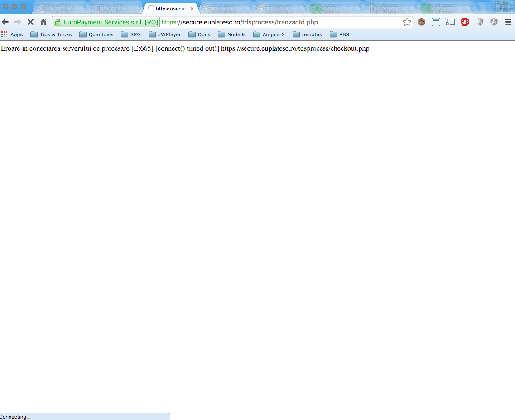Open the walnut extension icon
Image resolution: width=515 pixels, height=420 pixels.
point(421,22)
